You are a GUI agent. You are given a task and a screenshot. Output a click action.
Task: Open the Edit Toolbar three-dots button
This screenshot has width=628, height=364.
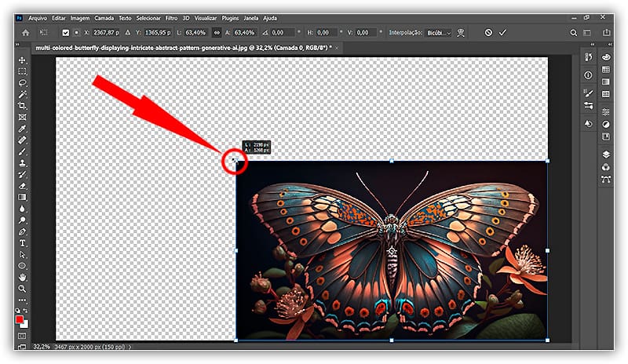pos(23,300)
